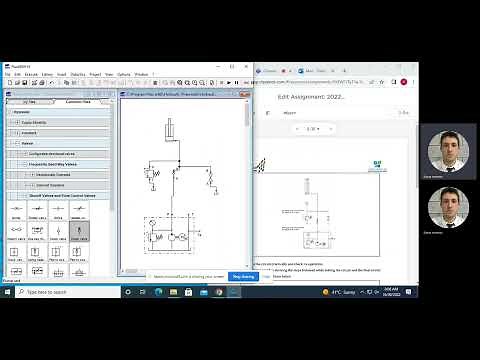This screenshot has width=480, height=360.
Task: Open Microsoft Edge from the taskbar
Action: coord(158,292)
